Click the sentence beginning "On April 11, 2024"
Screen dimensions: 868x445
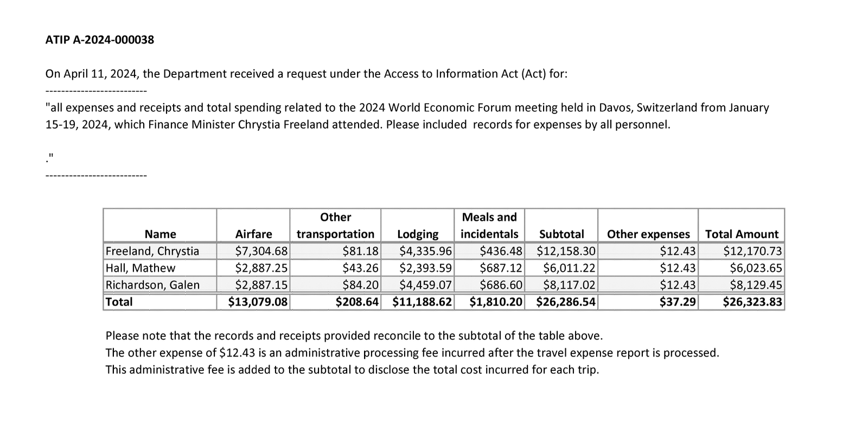pyautogui.click(x=307, y=74)
